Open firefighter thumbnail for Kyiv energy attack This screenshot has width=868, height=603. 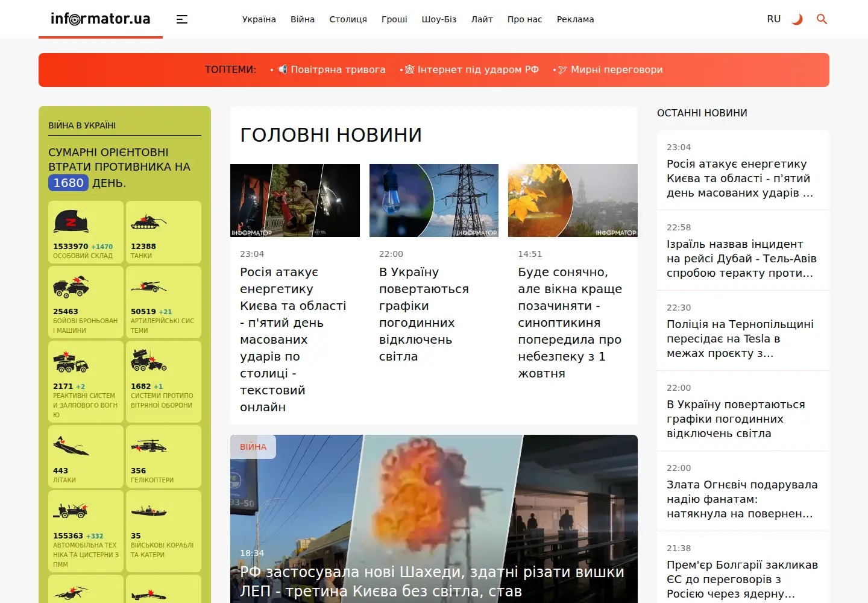(295, 200)
